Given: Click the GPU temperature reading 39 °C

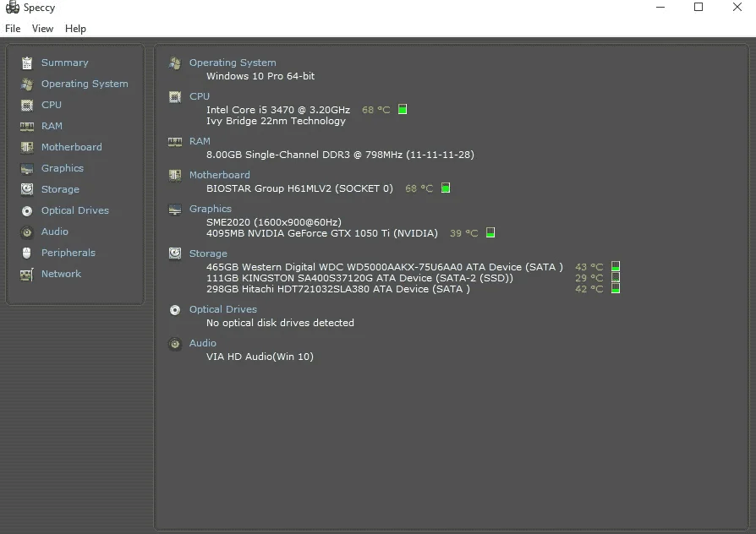Looking at the screenshot, I should coord(463,233).
